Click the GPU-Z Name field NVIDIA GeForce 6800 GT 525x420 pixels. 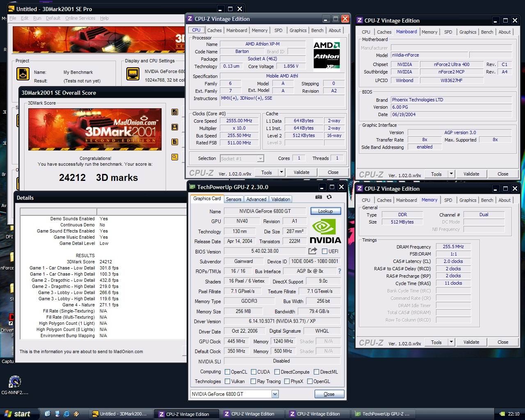[x=265, y=211]
